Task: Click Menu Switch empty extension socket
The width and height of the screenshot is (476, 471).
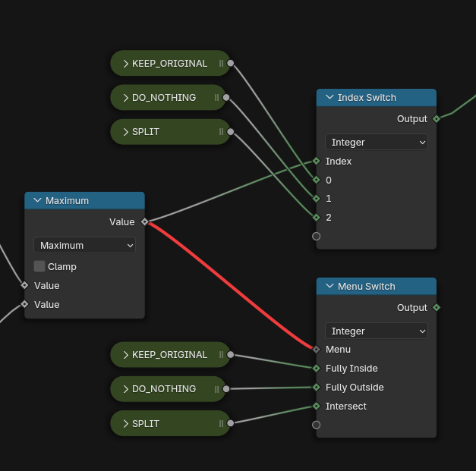Action: [317, 425]
